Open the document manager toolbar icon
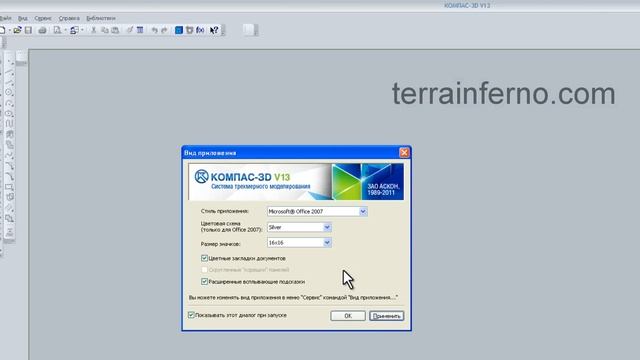 click(x=74, y=30)
